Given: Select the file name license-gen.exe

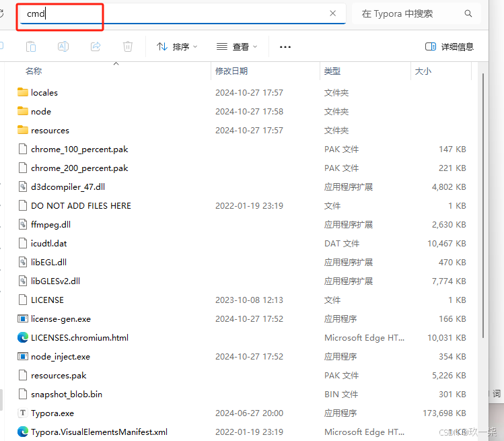Looking at the screenshot, I should [x=61, y=319].
